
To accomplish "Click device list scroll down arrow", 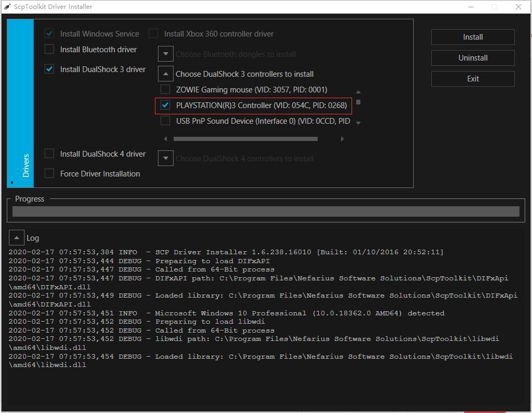I will coord(358,123).
